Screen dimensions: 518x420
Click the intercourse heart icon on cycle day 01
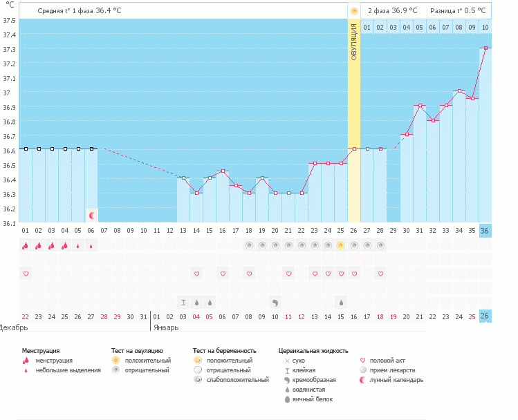[26, 274]
